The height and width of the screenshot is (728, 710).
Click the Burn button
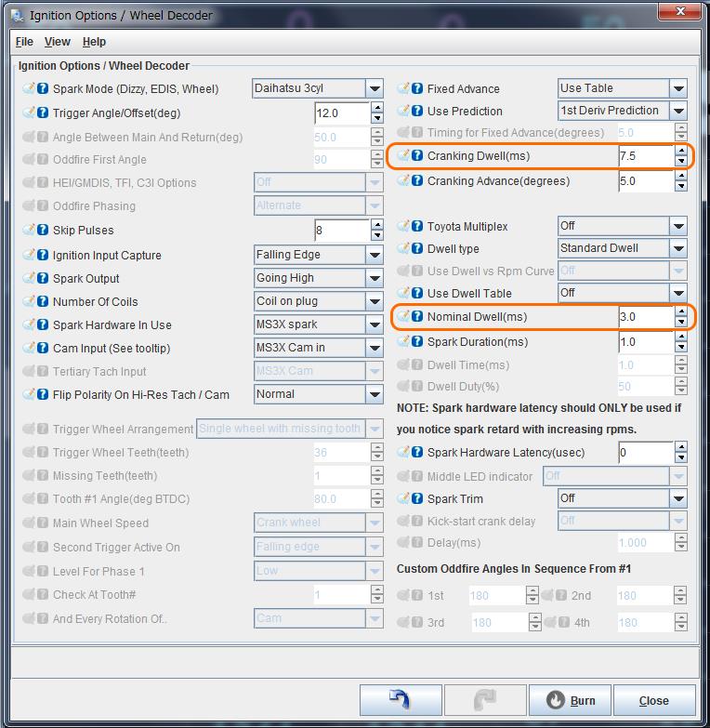pos(570,700)
